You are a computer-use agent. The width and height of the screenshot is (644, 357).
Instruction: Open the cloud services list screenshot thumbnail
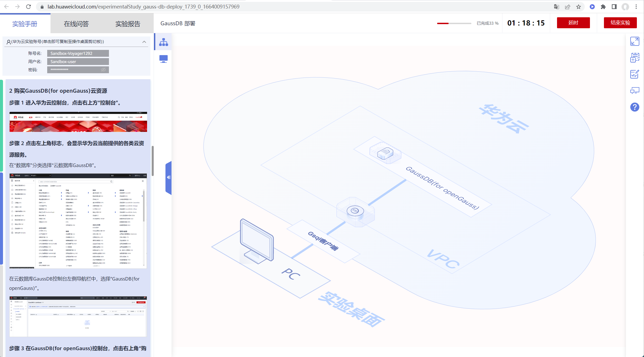pos(78,221)
